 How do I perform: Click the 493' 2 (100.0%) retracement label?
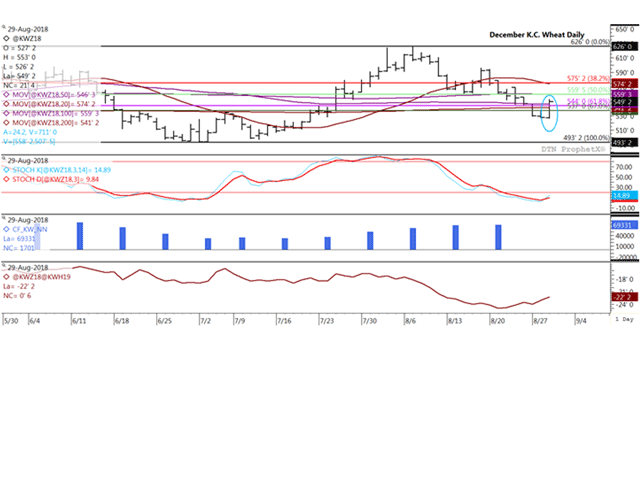tap(587, 138)
